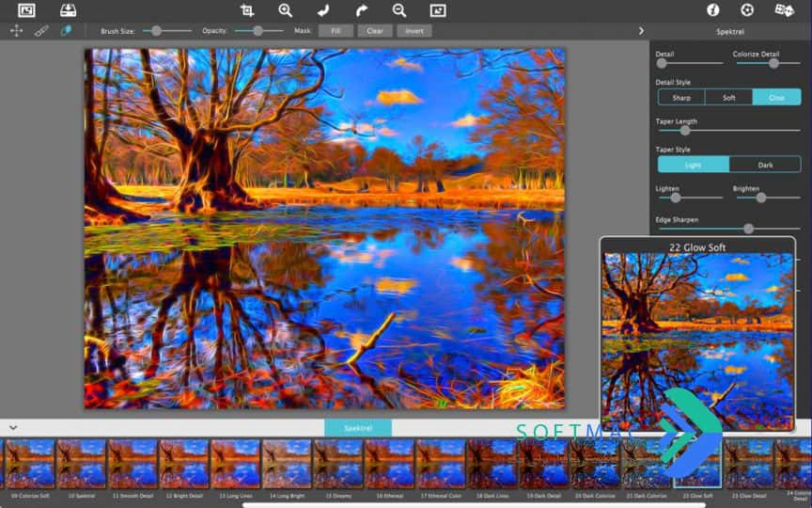Select the 17 Ethereal Color preset thumbnail

click(x=441, y=464)
